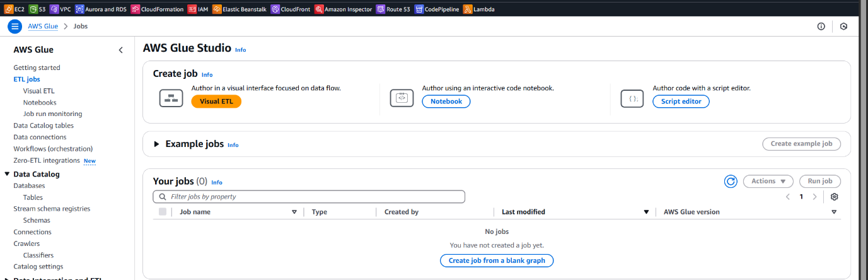The image size is (868, 280).
Task: Click the search magnifier icon in filter
Action: [x=163, y=197]
